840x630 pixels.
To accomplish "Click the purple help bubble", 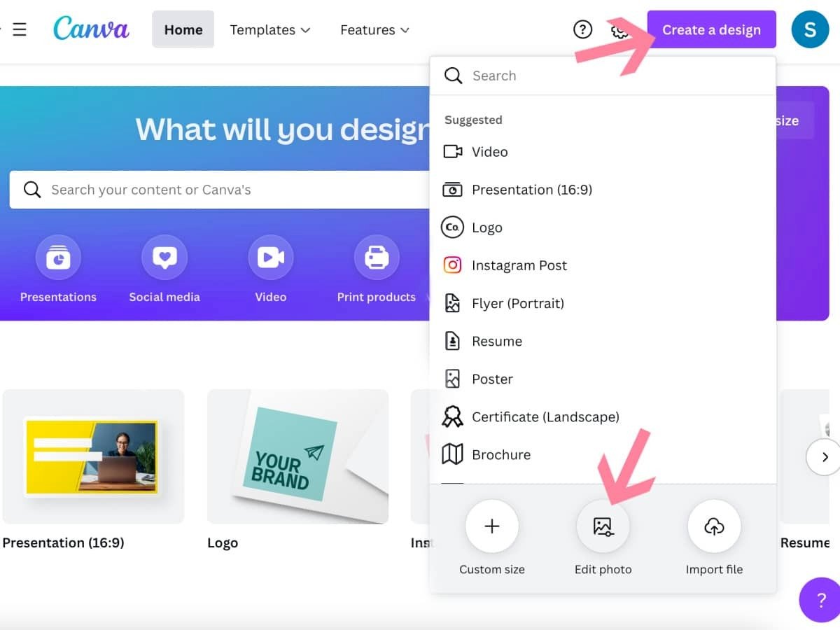I will point(820,600).
